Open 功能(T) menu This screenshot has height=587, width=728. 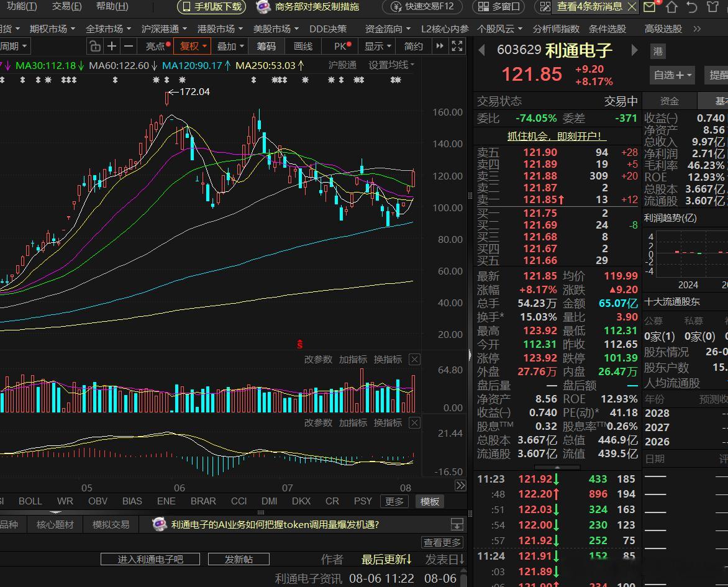(x=22, y=6)
